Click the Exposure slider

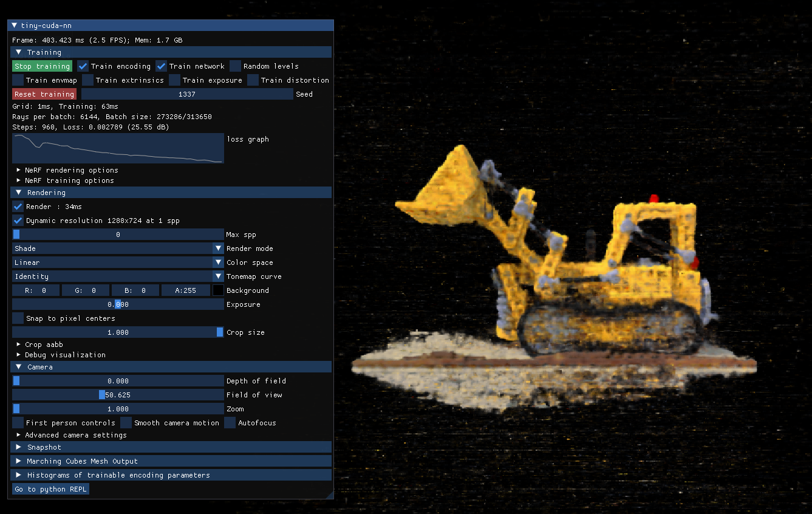(x=118, y=304)
